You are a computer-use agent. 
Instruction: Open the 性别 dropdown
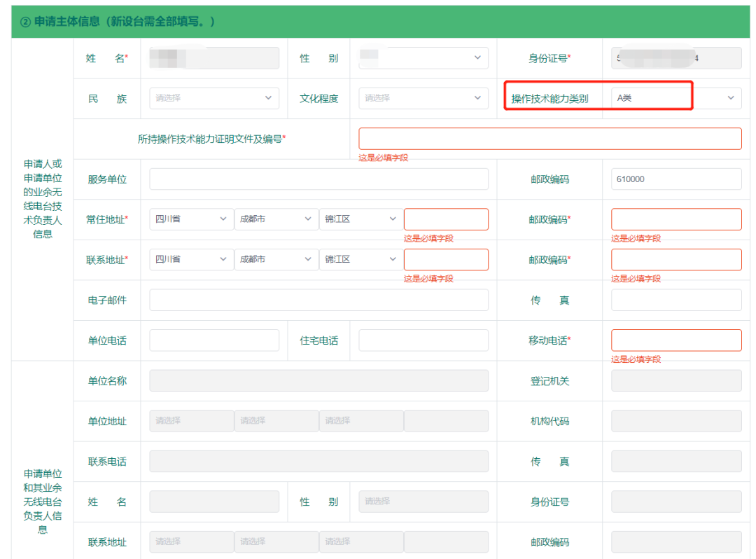click(x=423, y=58)
